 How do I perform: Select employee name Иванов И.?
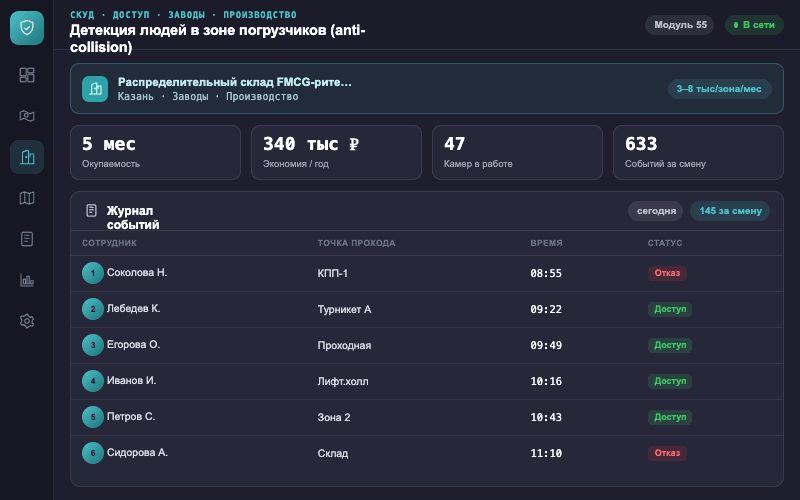pos(131,380)
